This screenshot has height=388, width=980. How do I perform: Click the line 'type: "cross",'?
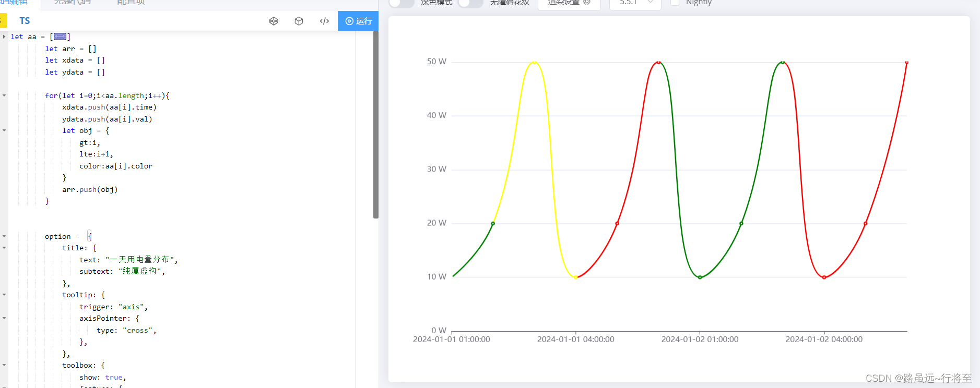pos(126,330)
